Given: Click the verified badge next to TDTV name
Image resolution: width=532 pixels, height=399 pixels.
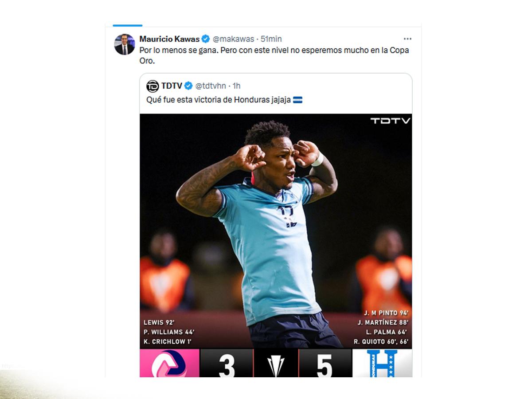Looking at the screenshot, I should (x=188, y=86).
